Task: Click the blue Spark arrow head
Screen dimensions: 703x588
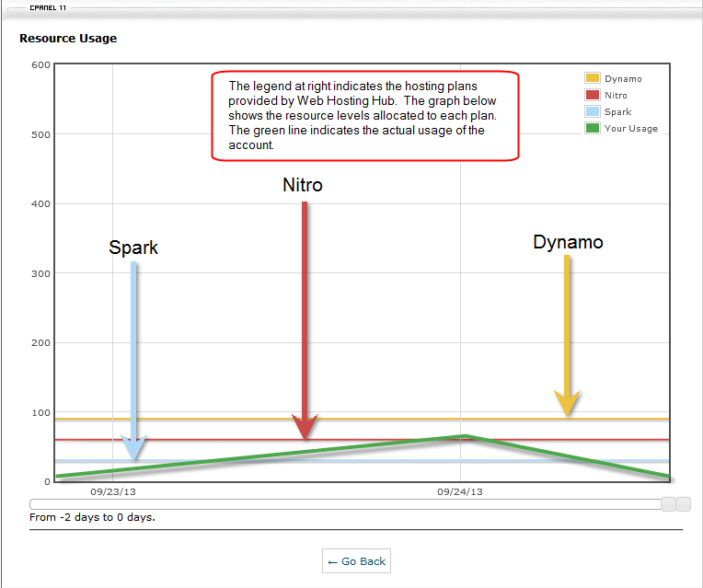Action: (135, 447)
